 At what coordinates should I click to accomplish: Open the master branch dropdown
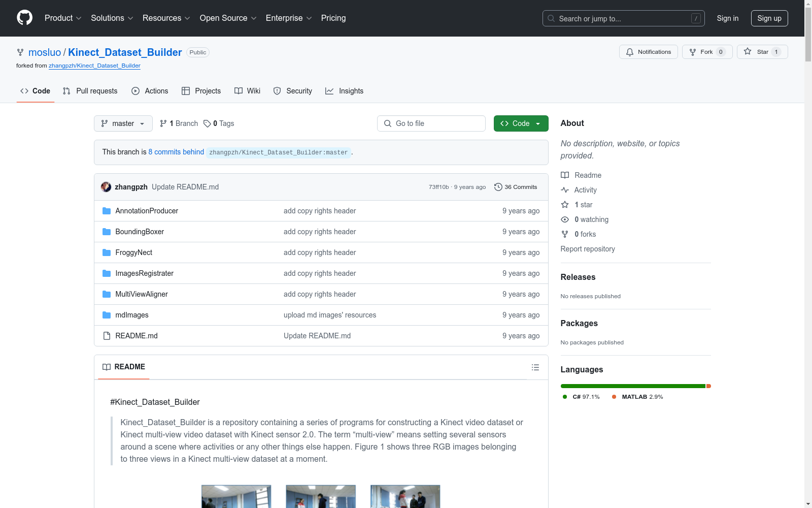(123, 123)
